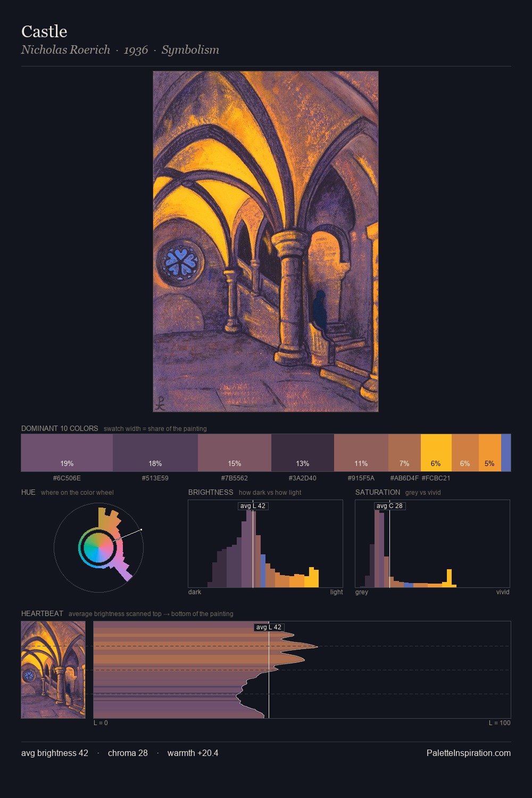The height and width of the screenshot is (798, 532).
Task: Click the 19% swatch #6C506E
Action: click(x=67, y=453)
